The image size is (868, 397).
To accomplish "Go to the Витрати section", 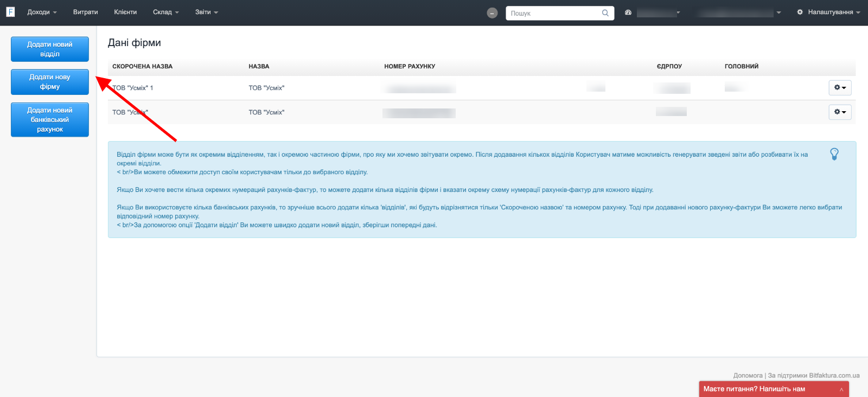I will point(86,12).
